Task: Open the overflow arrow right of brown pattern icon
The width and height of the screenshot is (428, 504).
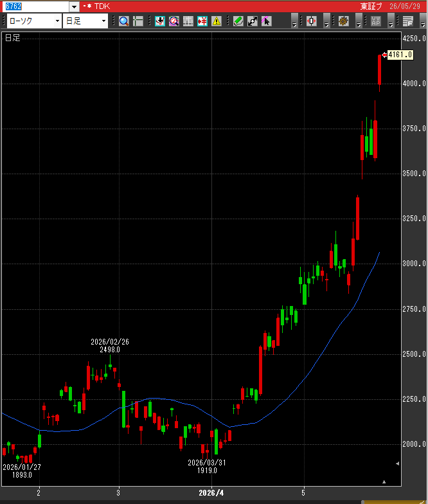Action: pyautogui.click(x=359, y=21)
